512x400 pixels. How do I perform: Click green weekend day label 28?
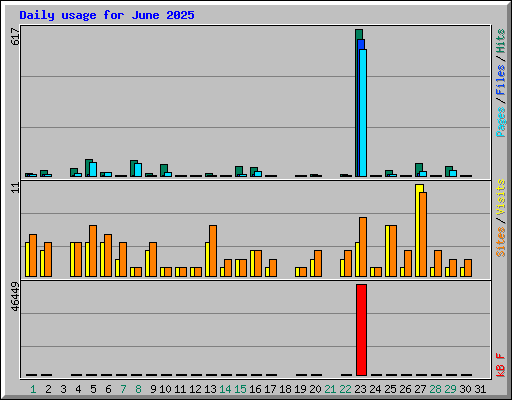[435, 389]
